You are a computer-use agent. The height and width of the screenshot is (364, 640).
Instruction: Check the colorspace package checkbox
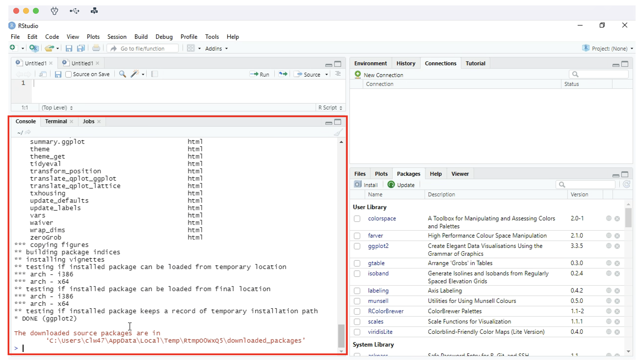coord(357,219)
